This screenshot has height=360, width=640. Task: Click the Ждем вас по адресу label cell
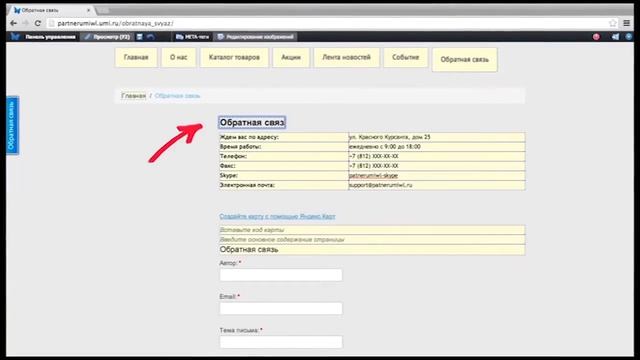click(x=284, y=137)
